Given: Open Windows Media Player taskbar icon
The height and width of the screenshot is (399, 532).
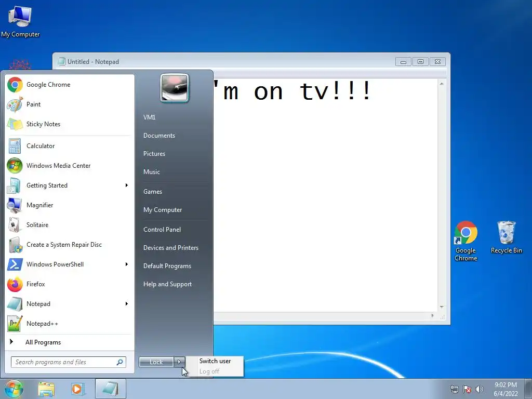Looking at the screenshot, I should coord(77,389).
